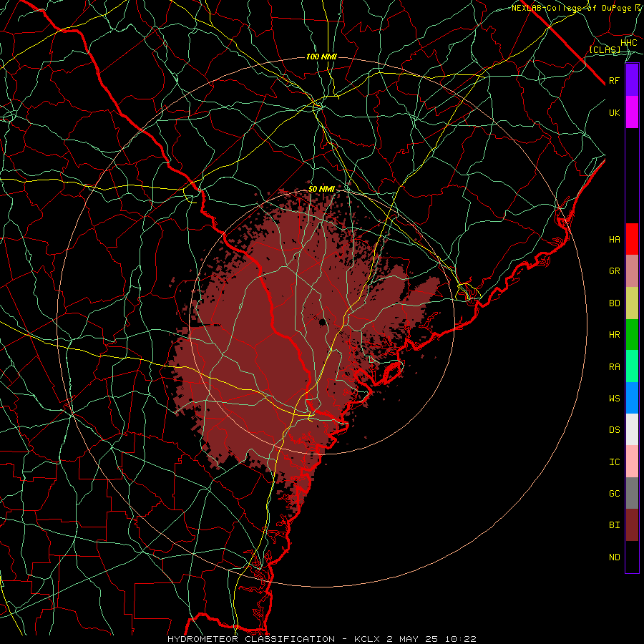Click the purple RF color swatch
This screenshot has height=644, width=644.
[x=632, y=80]
